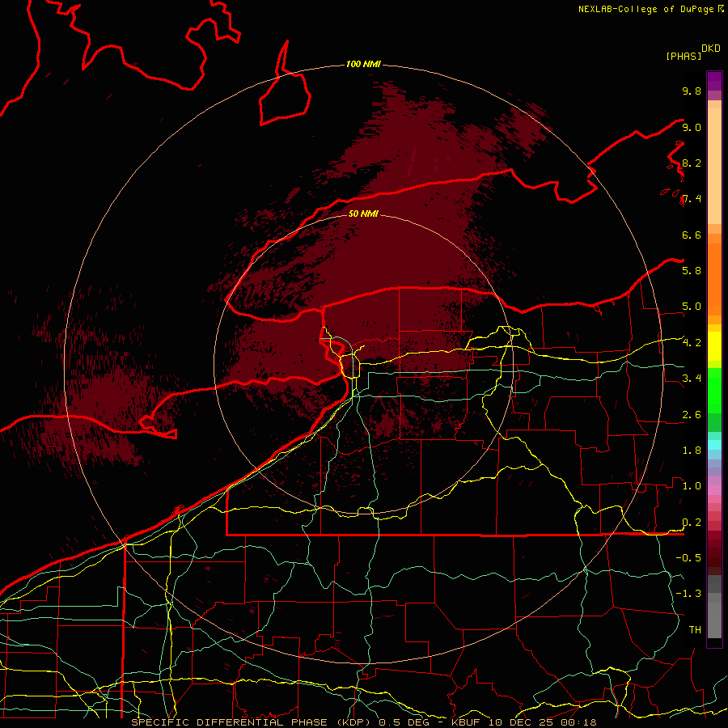Click the 9.8 value on the color scale

pyautogui.click(x=692, y=91)
